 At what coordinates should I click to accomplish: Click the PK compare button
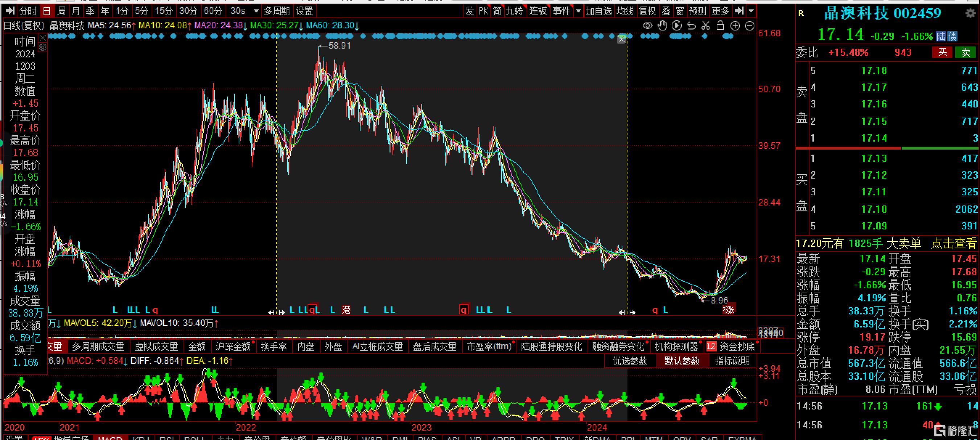pos(483,11)
